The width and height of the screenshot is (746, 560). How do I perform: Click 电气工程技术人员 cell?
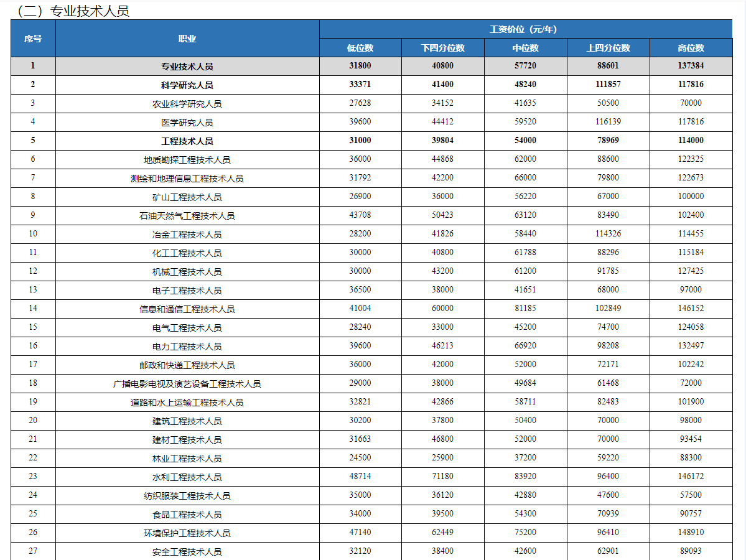[x=187, y=327]
